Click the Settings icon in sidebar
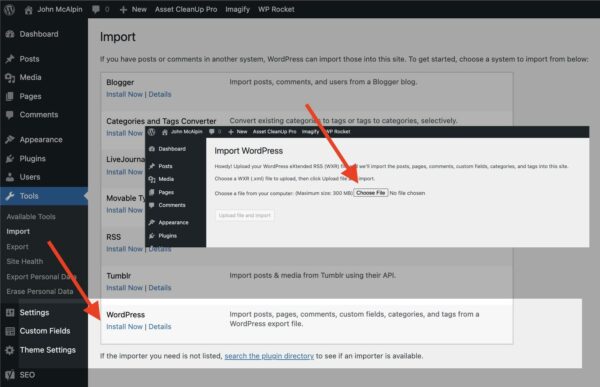The width and height of the screenshot is (600, 387). [10, 312]
